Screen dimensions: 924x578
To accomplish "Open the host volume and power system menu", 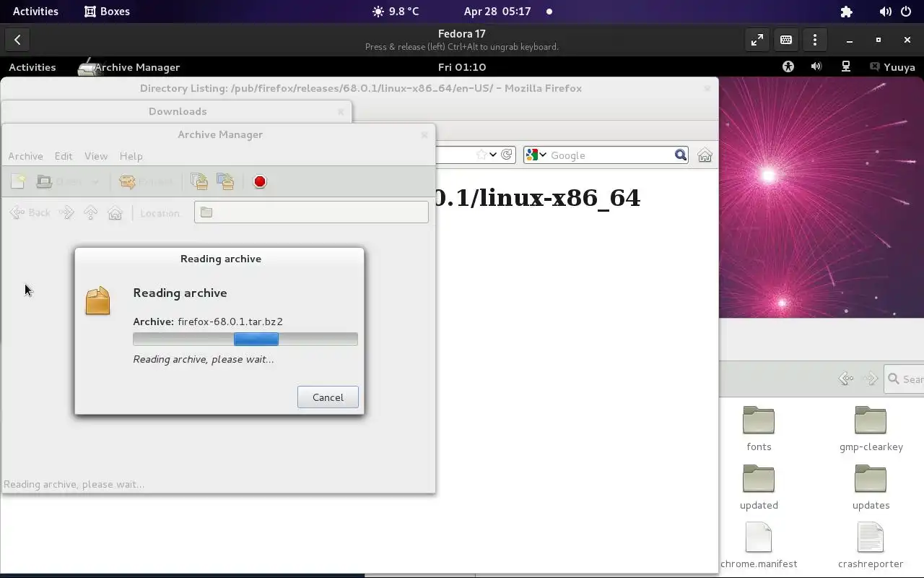I will click(895, 12).
